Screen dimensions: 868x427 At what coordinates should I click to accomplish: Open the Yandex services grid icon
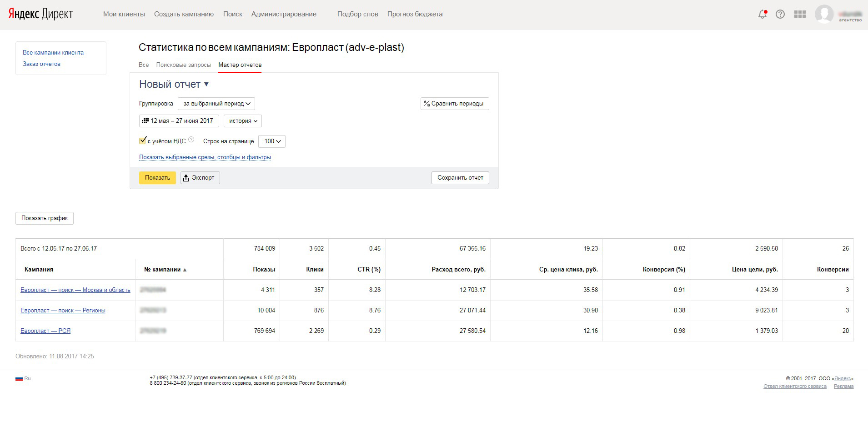(x=800, y=14)
